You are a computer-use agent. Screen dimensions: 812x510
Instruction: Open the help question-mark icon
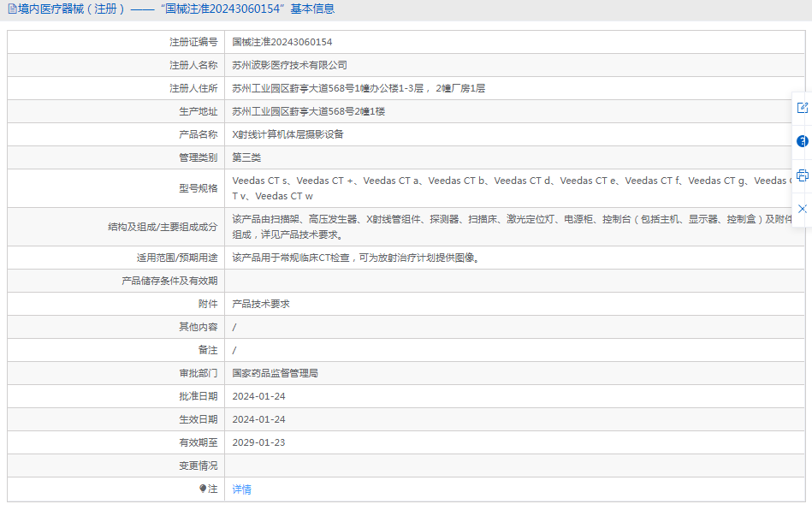803,141
